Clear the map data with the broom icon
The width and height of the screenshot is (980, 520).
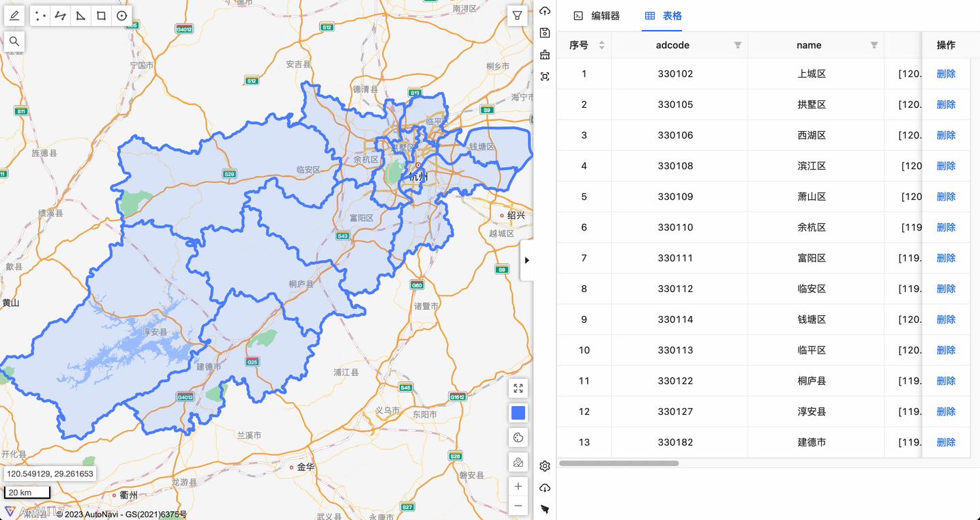coord(544,55)
